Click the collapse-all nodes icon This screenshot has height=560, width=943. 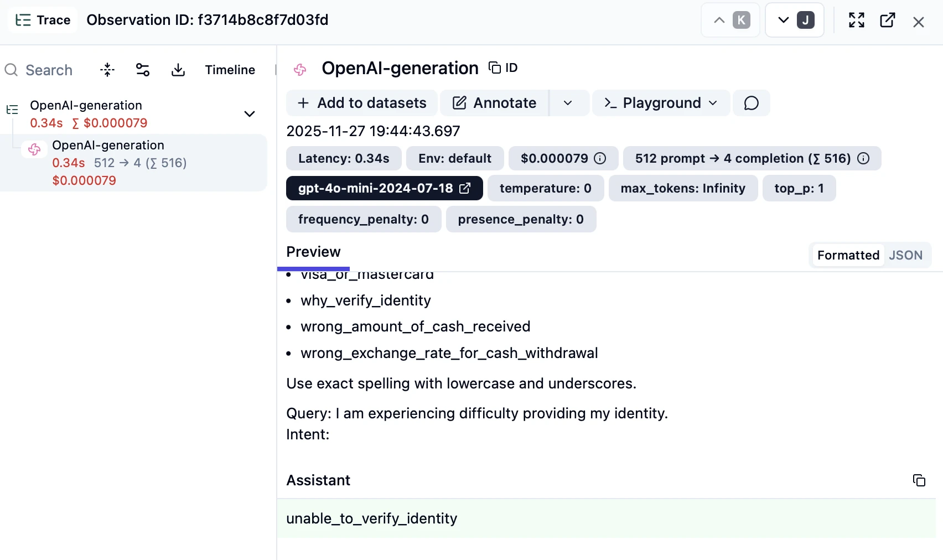(x=107, y=70)
